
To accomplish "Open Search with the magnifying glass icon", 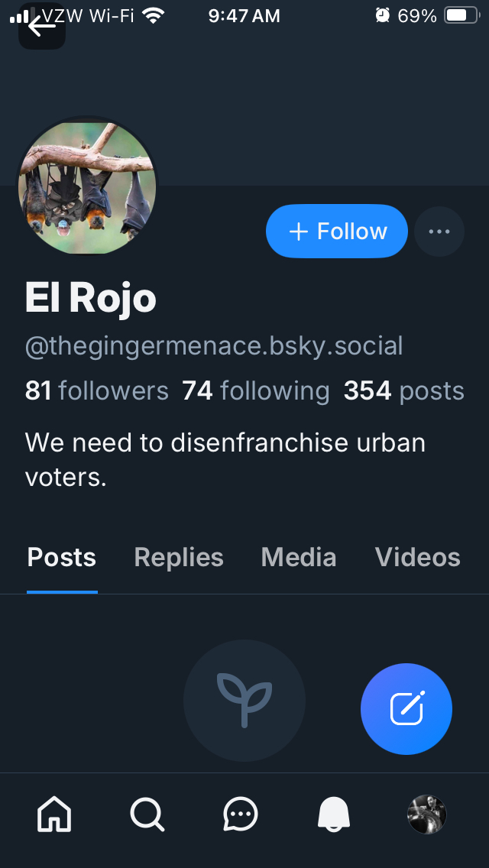I will (147, 815).
